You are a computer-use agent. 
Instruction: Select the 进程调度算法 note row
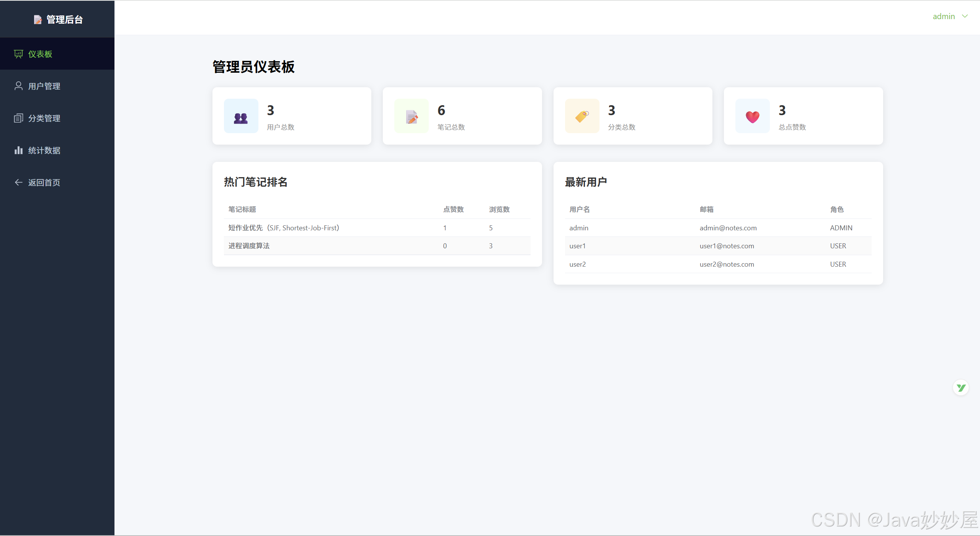point(249,246)
